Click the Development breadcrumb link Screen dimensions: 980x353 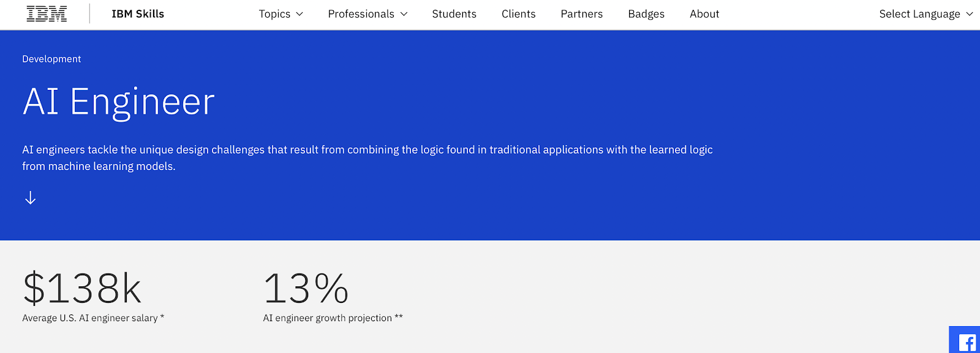(51, 59)
